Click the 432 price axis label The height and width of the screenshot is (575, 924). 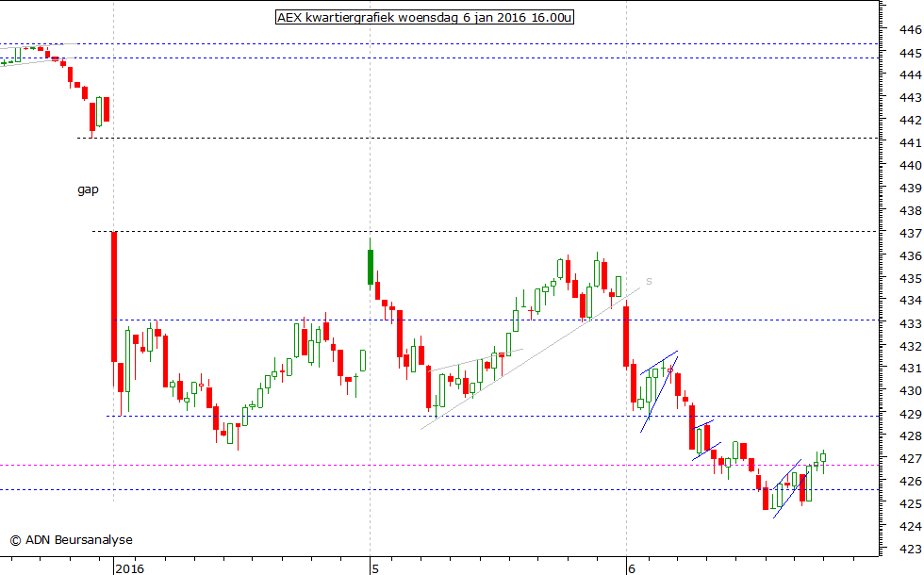click(911, 346)
